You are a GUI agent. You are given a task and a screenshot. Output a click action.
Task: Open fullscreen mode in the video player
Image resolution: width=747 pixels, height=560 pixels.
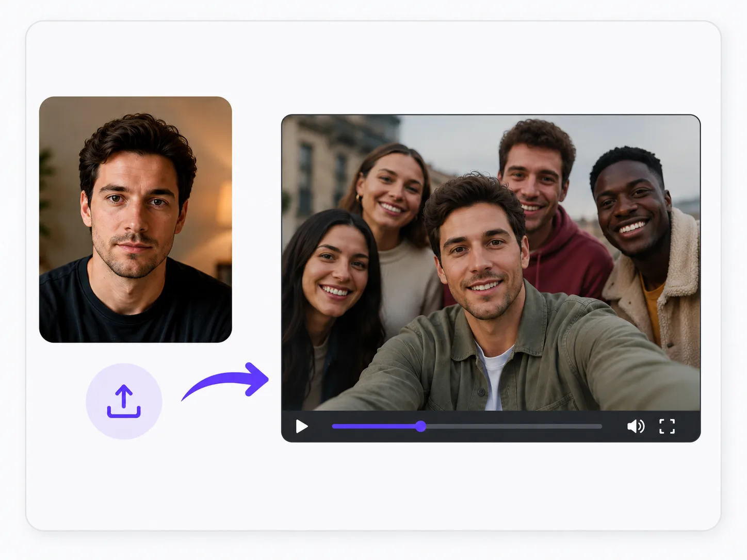click(667, 426)
